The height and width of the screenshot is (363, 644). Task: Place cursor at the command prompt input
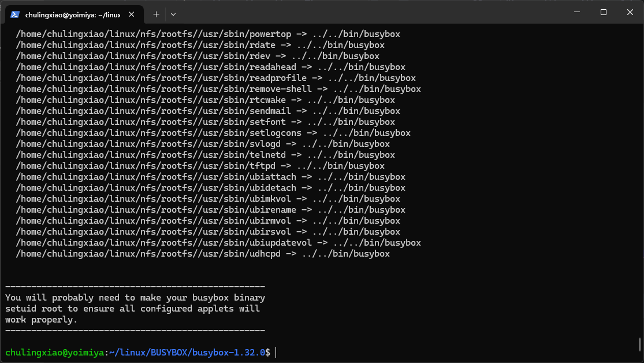pos(276,353)
